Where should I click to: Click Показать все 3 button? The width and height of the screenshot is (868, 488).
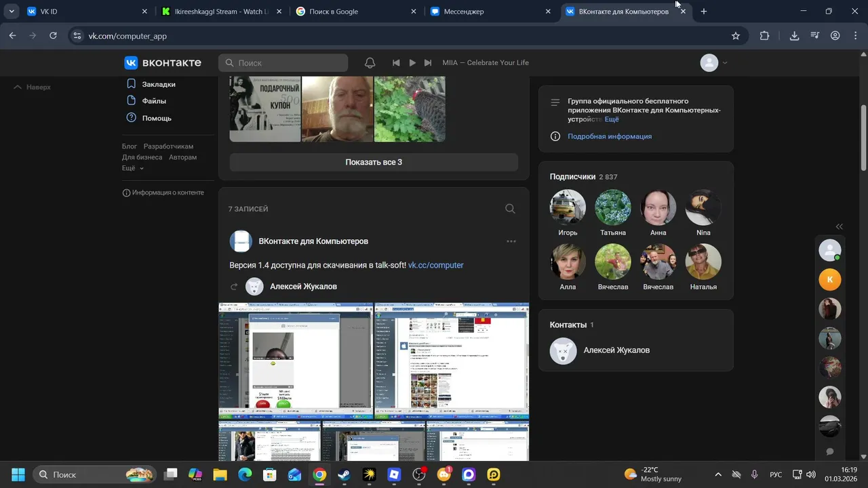click(x=374, y=162)
